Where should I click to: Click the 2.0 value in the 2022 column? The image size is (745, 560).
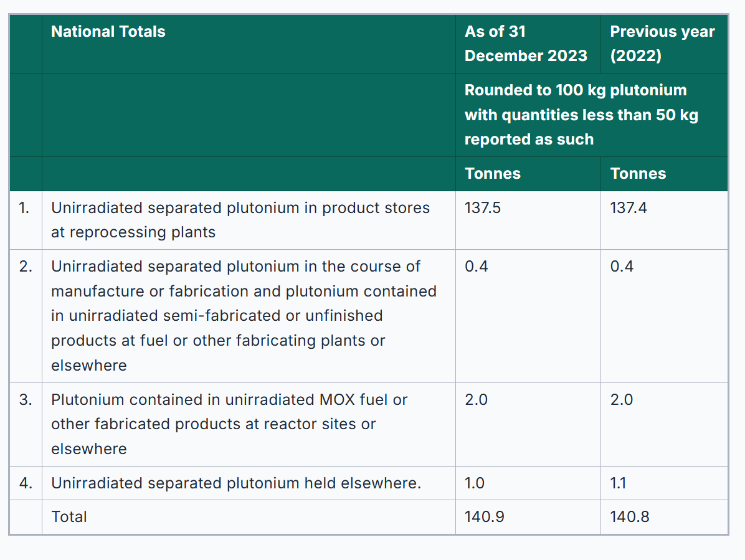tap(622, 400)
